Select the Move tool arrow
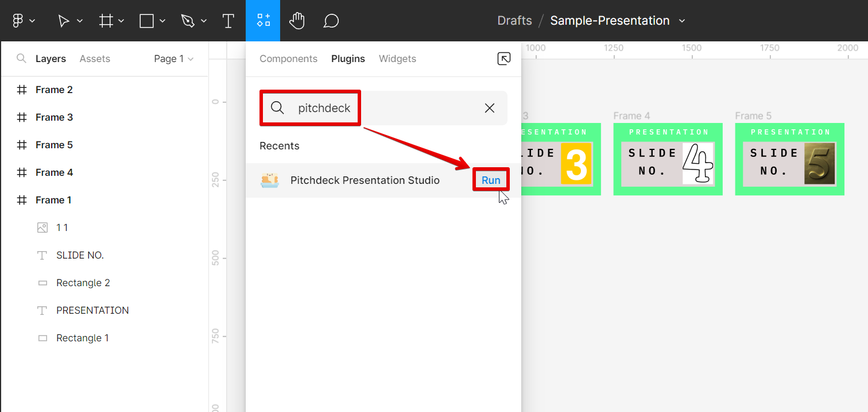 [x=64, y=21]
